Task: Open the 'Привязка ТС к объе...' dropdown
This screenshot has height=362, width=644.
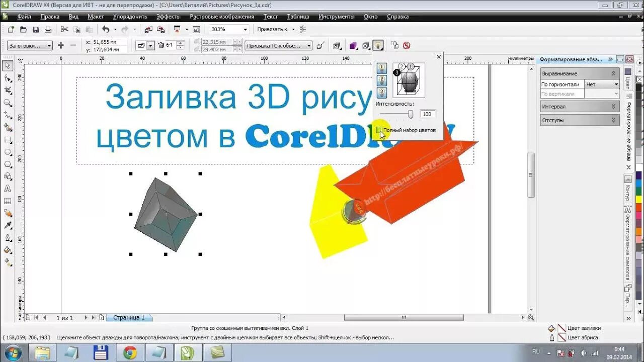Action: click(x=279, y=46)
